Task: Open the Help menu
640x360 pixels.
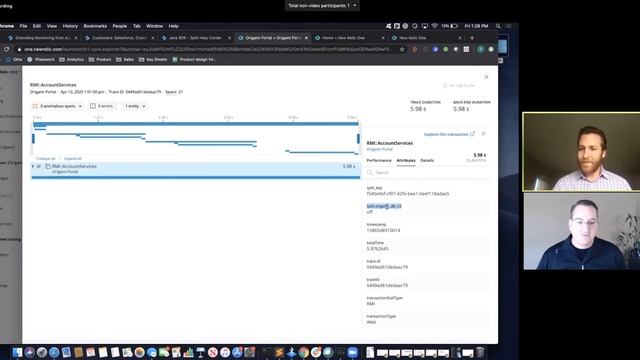Action: [x=173, y=26]
